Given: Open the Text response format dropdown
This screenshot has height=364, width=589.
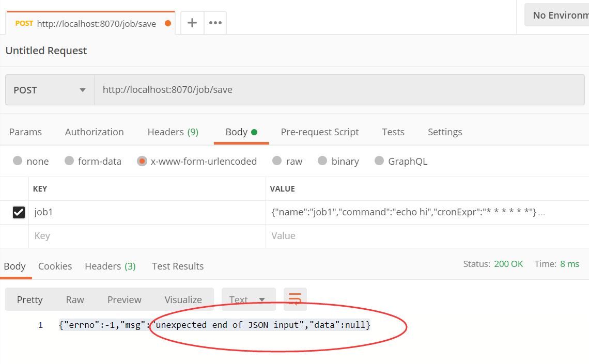Looking at the screenshot, I should 248,299.
